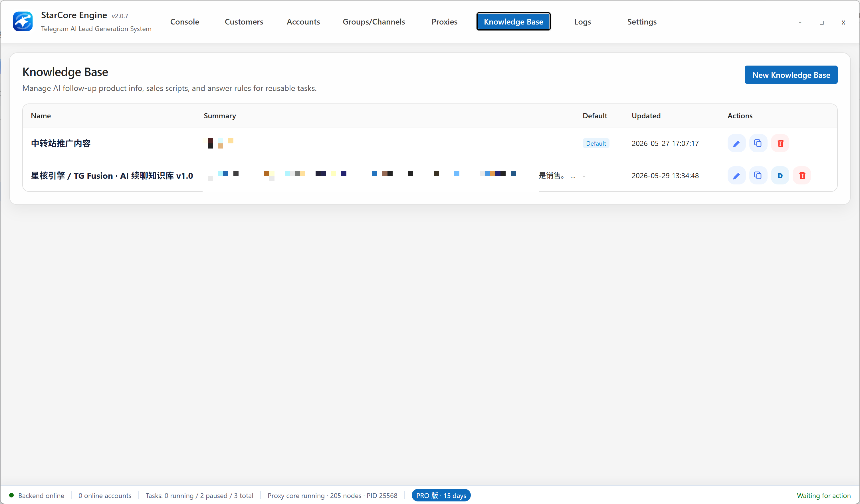Maximize the StarCore Engine window

821,22
